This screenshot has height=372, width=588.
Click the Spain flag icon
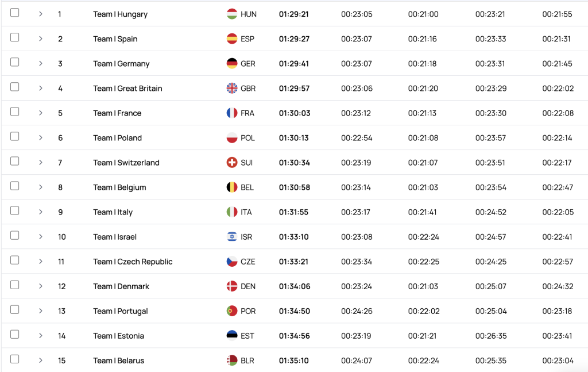coord(232,39)
